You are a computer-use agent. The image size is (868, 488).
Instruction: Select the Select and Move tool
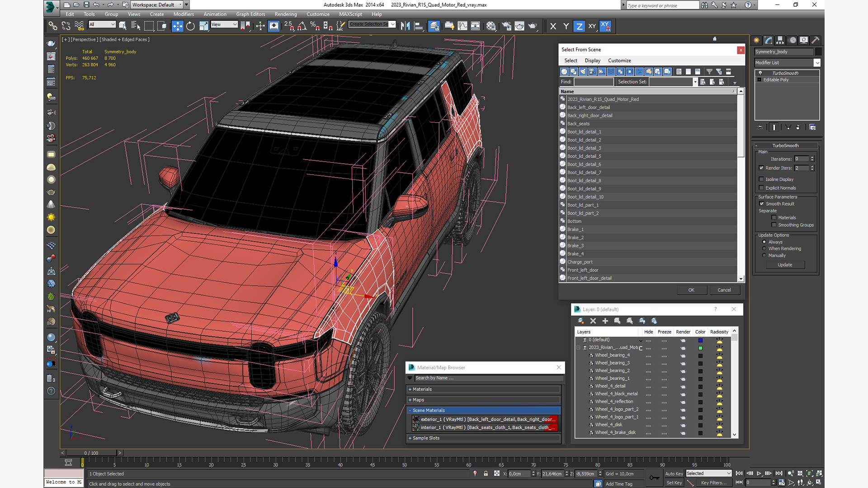tap(178, 26)
